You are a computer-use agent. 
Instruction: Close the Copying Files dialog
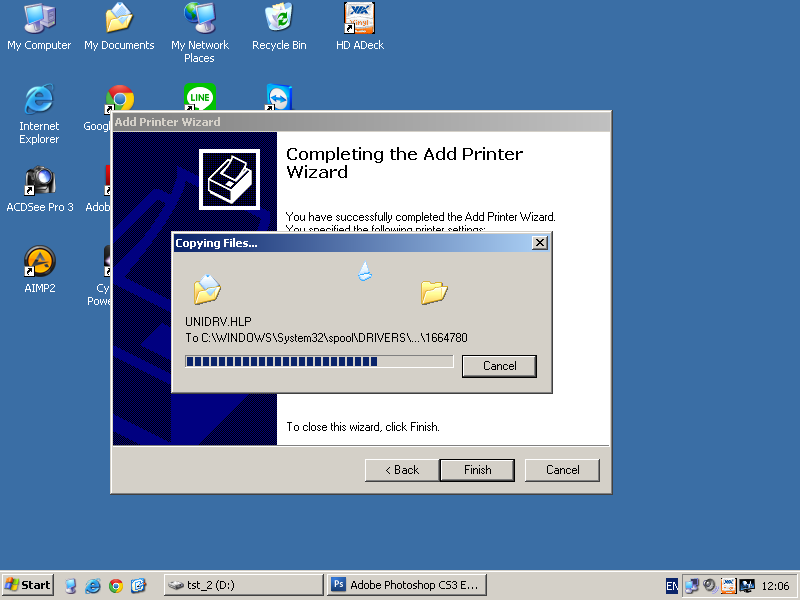540,243
